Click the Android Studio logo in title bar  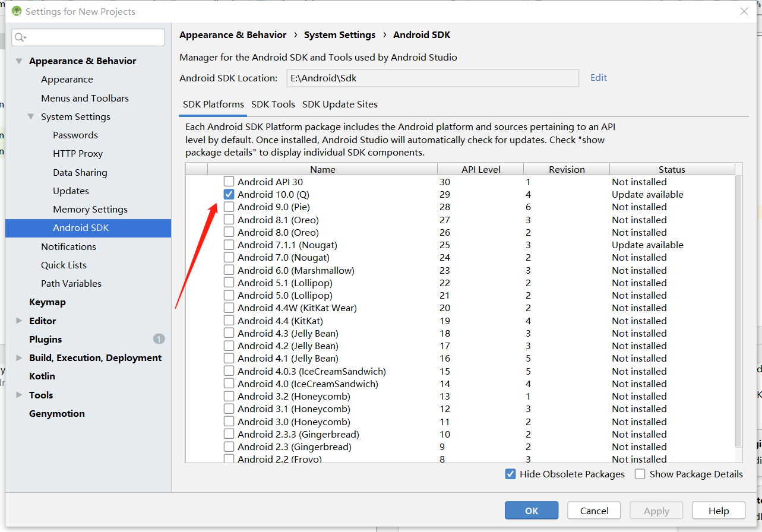[17, 11]
